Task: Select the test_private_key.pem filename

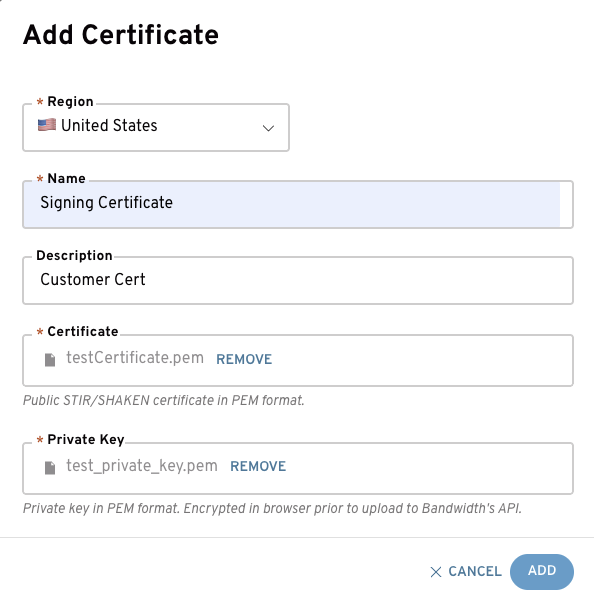Action: [x=141, y=466]
